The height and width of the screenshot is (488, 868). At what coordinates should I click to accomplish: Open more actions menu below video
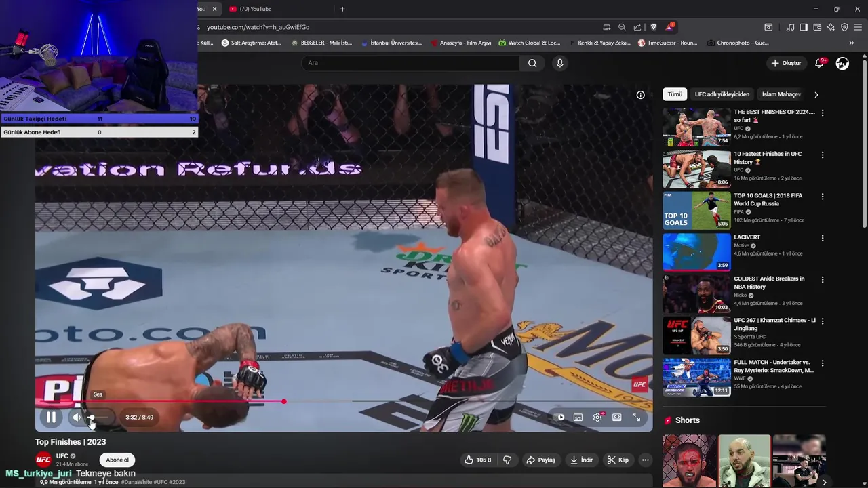(x=646, y=460)
